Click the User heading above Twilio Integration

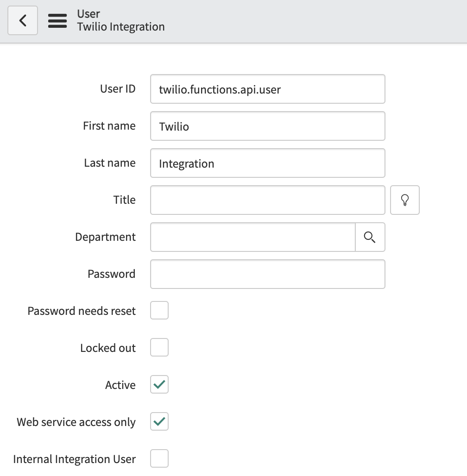pyautogui.click(x=88, y=14)
